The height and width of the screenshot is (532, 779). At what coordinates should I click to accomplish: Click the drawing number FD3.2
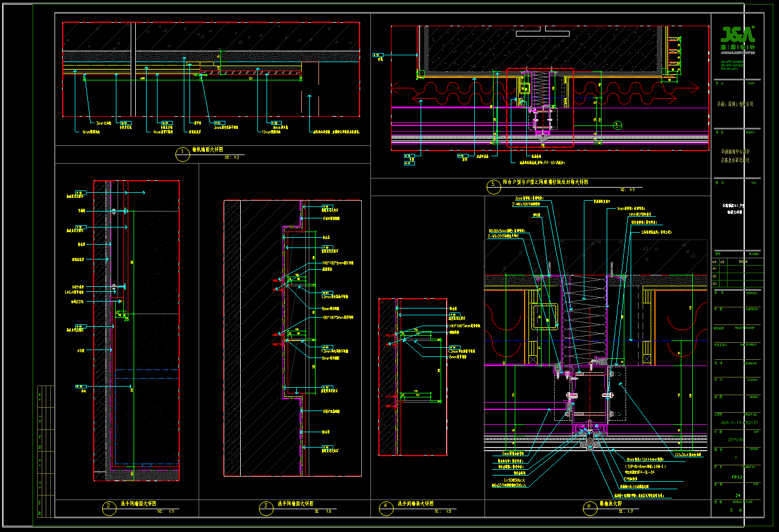point(737,477)
